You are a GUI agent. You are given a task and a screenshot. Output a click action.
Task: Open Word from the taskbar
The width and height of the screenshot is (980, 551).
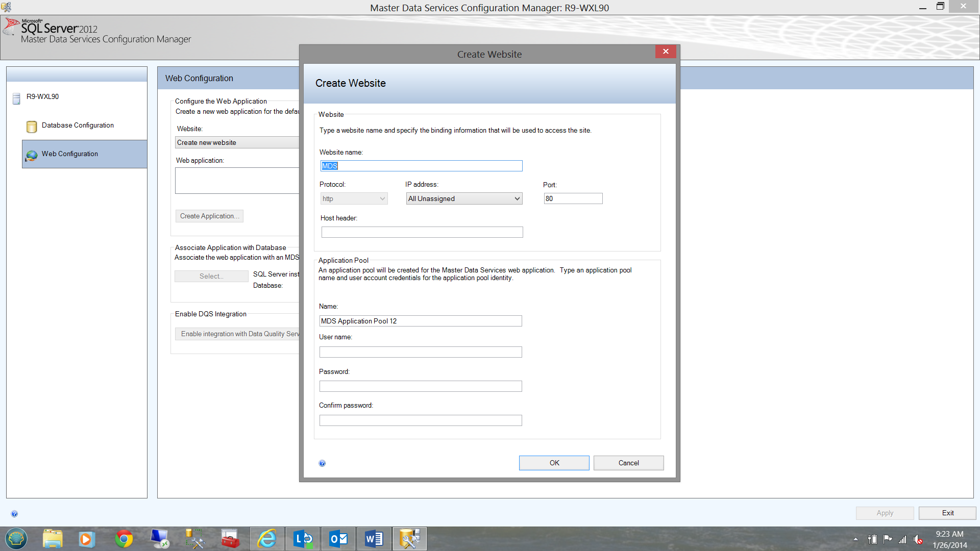tap(374, 539)
